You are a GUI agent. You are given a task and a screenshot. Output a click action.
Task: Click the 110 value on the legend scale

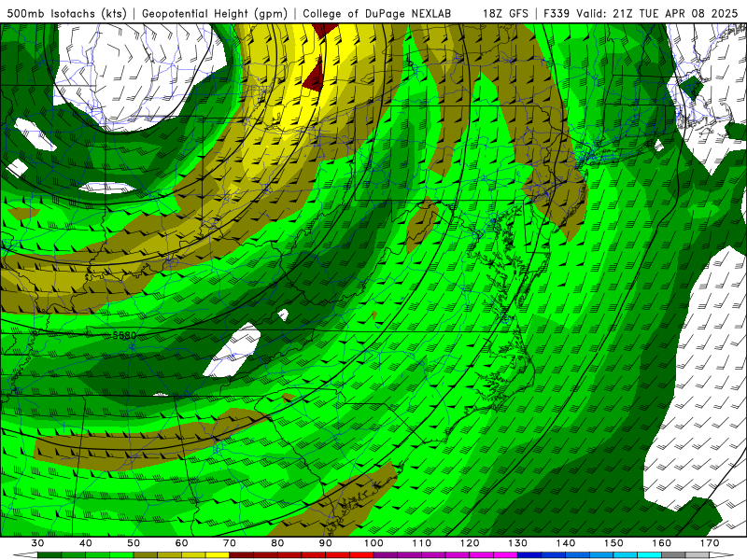click(x=422, y=543)
